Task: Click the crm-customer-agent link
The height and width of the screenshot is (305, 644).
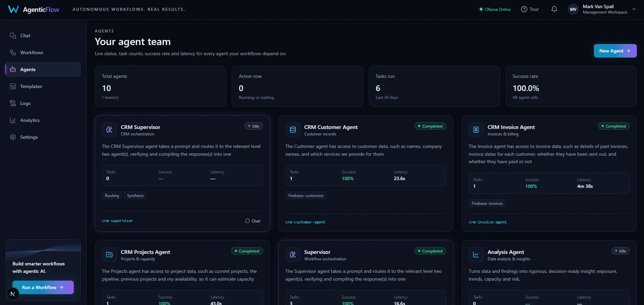Action: 305,222
